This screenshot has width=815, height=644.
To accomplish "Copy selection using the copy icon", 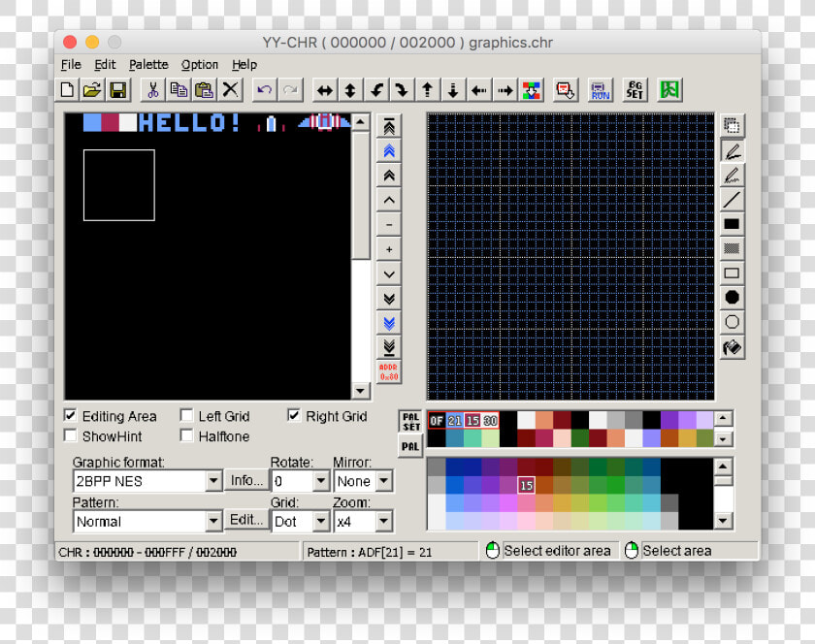I will (179, 90).
